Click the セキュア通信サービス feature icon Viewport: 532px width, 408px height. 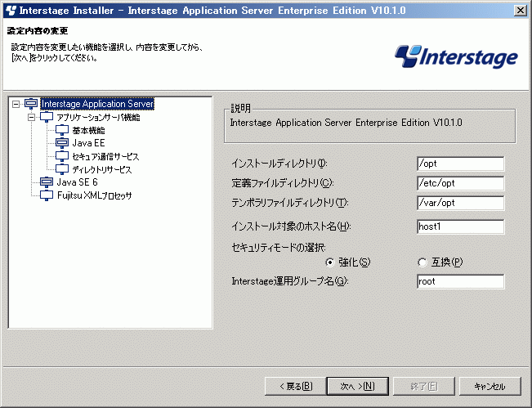[62, 156]
